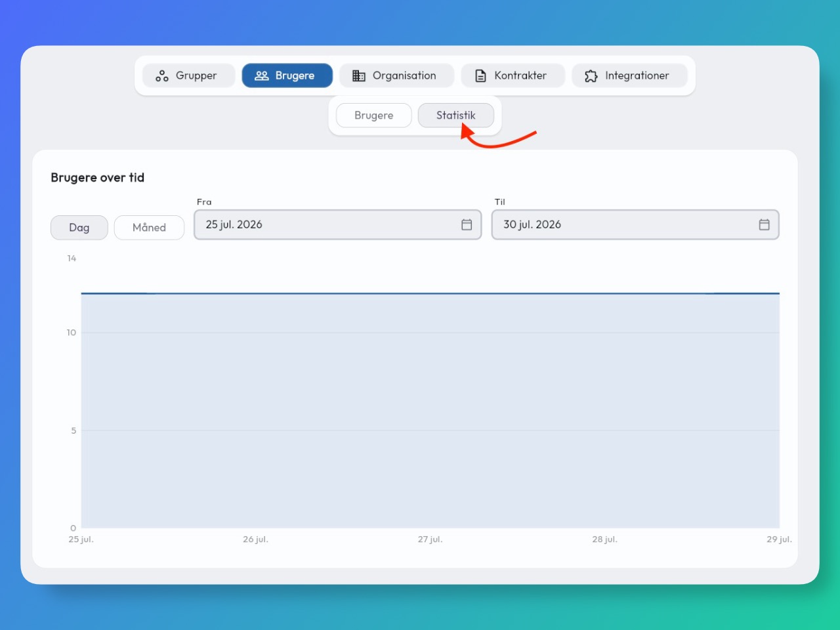Click the people icon in Brugere tab

262,76
